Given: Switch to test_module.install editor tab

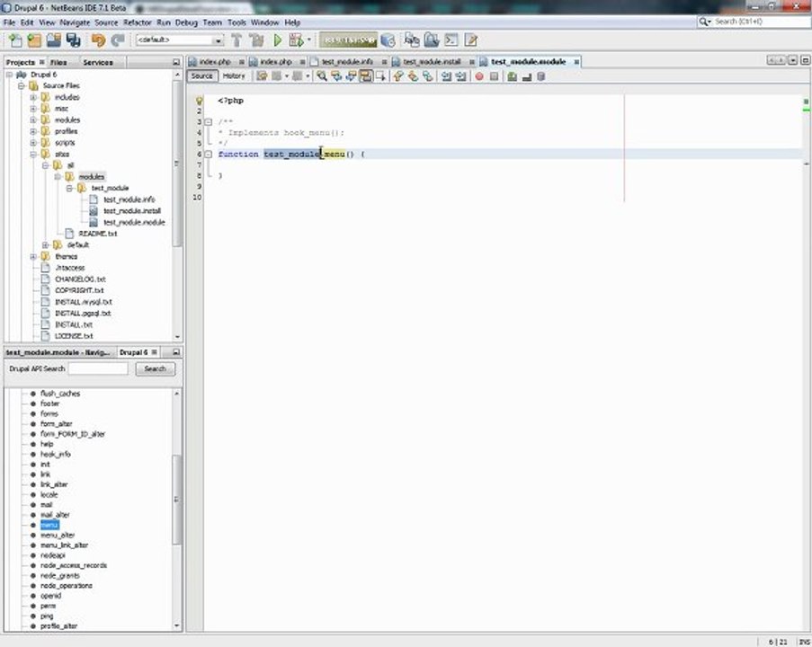Looking at the screenshot, I should click(x=432, y=62).
